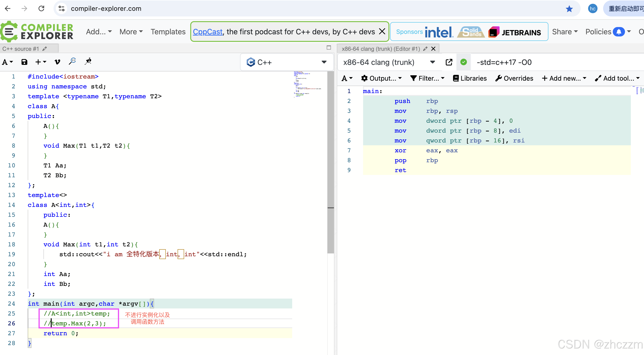Rename compiler pane with pencil icon

click(x=425, y=49)
